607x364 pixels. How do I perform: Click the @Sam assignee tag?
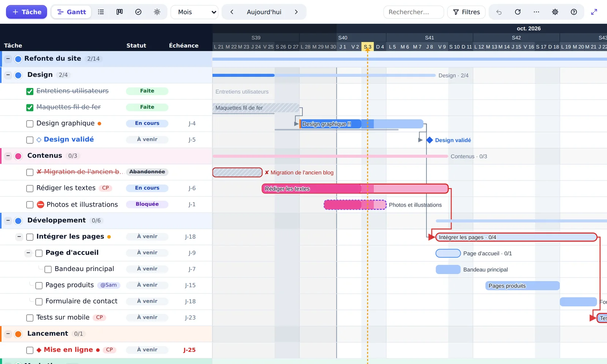(109, 285)
